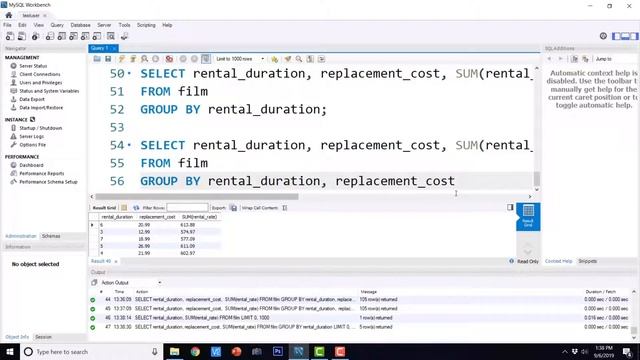Search table data icon in main toolbar
Image resolution: width=640 pixels, height=360 pixels.
pos(111,36)
